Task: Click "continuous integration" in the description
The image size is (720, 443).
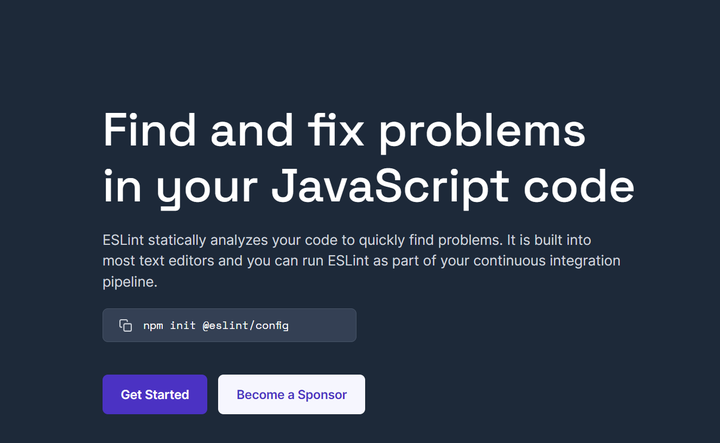Action: point(546,261)
